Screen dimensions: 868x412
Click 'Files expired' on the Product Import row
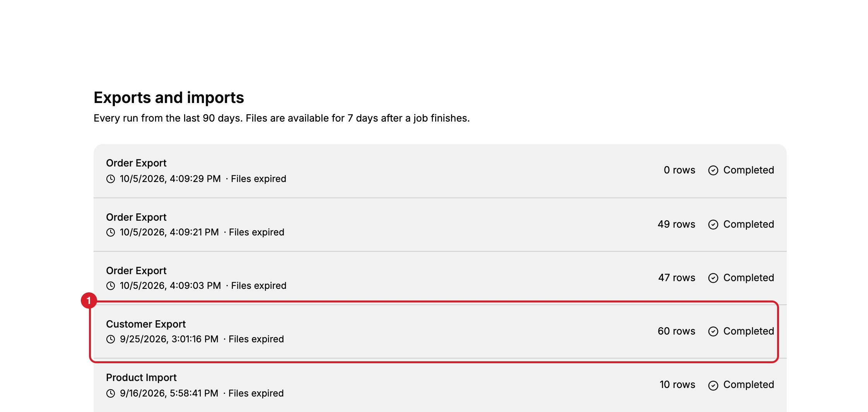point(256,393)
